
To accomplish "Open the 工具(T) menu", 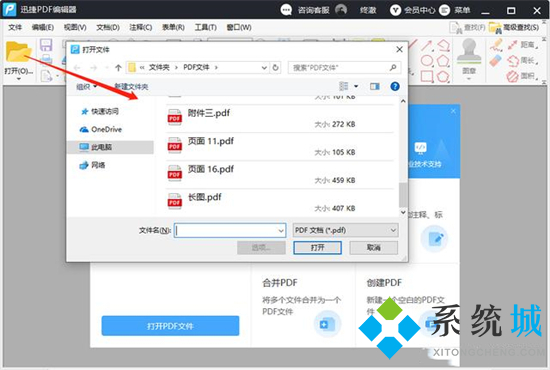I will (206, 27).
